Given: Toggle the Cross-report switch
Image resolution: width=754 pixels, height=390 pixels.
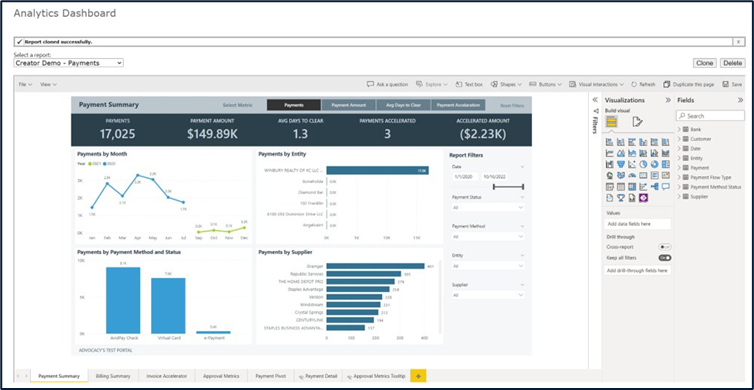Looking at the screenshot, I should (665, 247).
